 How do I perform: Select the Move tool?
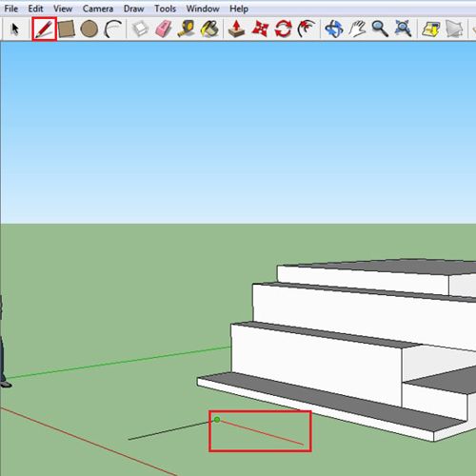pos(260,29)
